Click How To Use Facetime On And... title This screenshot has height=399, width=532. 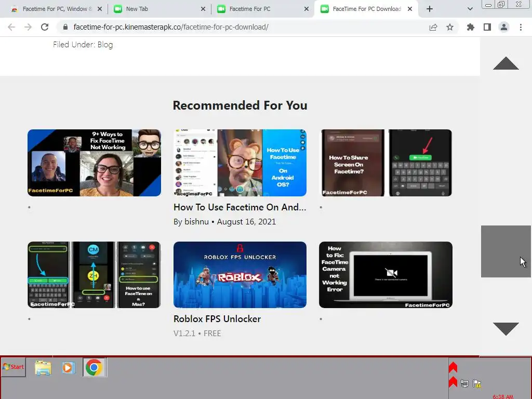tap(240, 207)
